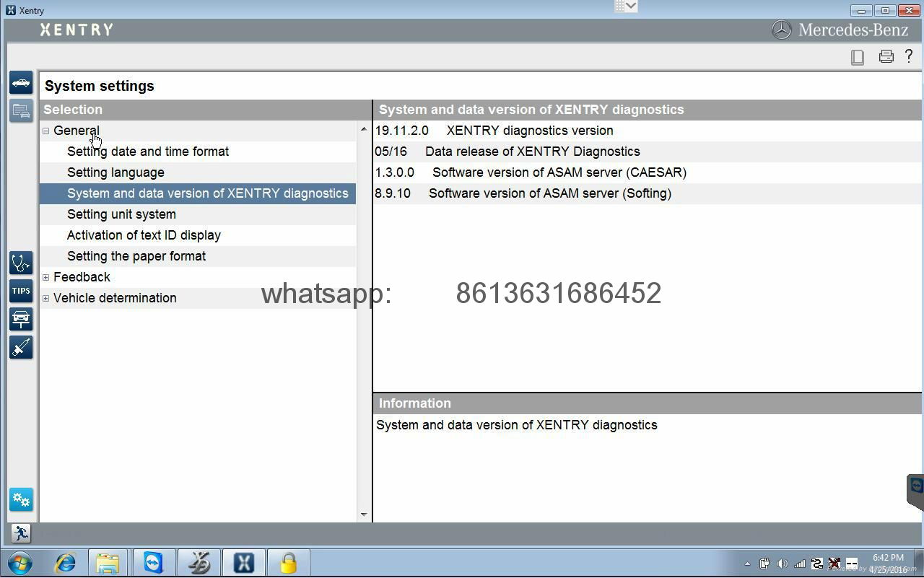Click the System settings page title
Viewport: 924px width, 578px height.
[100, 86]
